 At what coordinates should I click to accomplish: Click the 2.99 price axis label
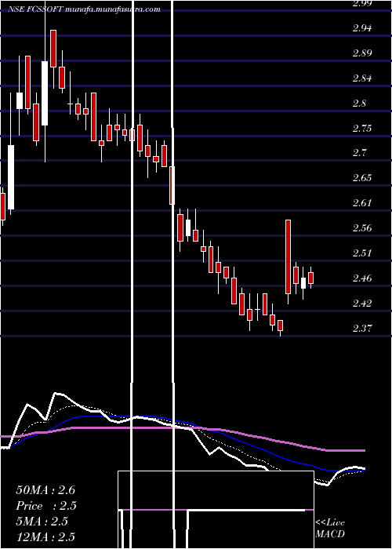(362, 3)
